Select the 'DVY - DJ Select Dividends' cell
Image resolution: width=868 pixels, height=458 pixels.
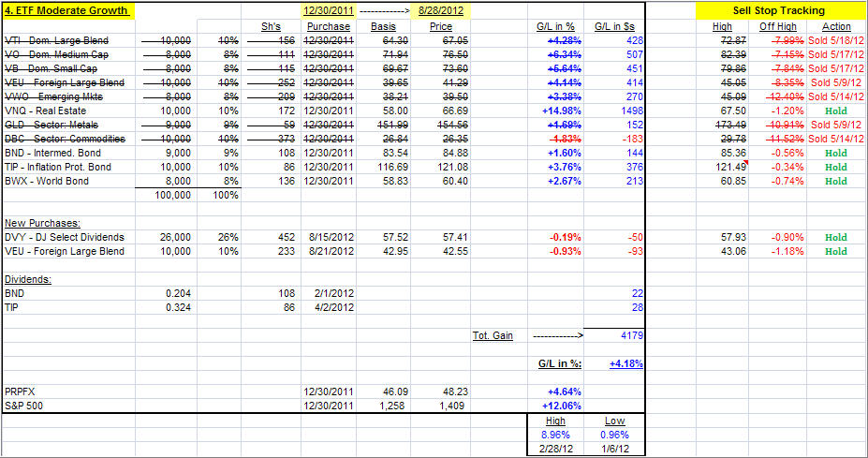68,237
